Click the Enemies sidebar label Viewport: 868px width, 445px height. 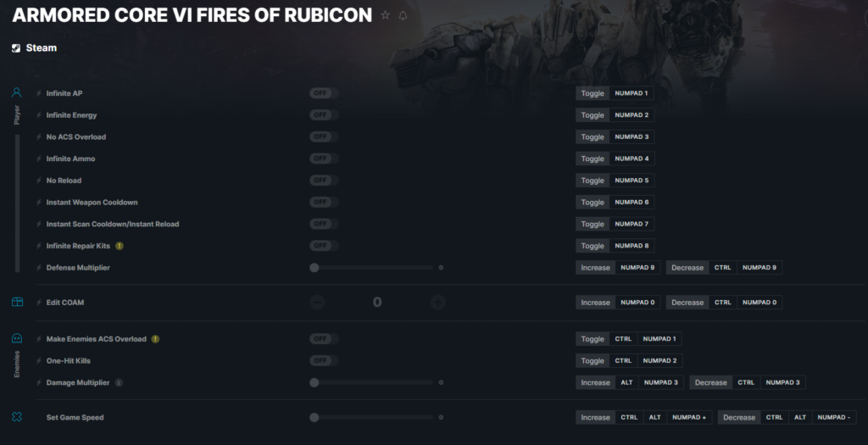point(17,364)
